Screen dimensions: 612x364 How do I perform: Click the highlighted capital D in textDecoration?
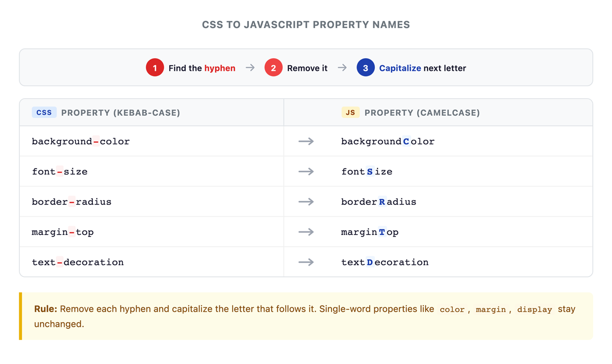click(x=370, y=262)
